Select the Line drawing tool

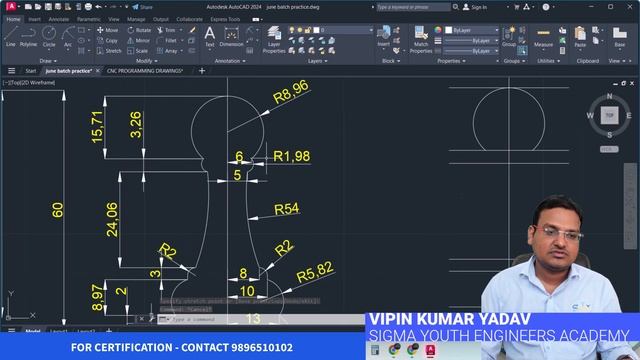click(11, 36)
